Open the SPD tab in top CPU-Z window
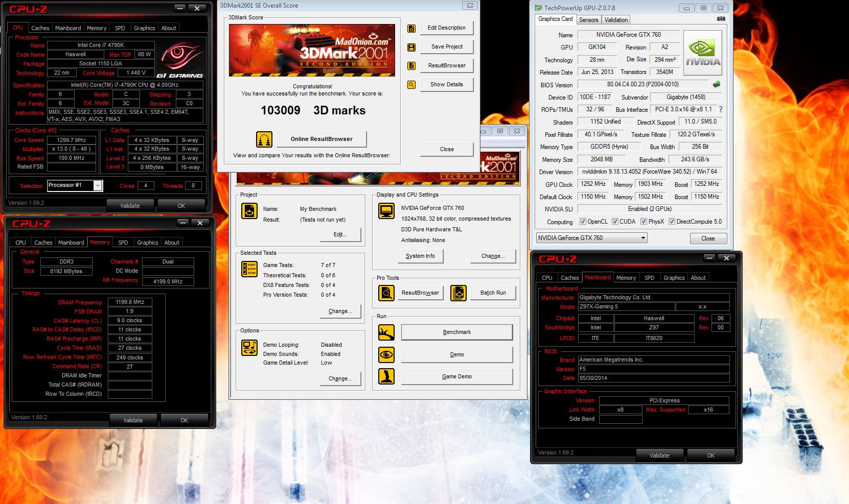The width and height of the screenshot is (849, 504). point(120,28)
